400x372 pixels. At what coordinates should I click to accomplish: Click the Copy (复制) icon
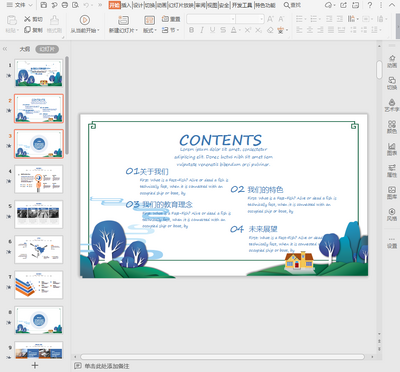pos(27,30)
